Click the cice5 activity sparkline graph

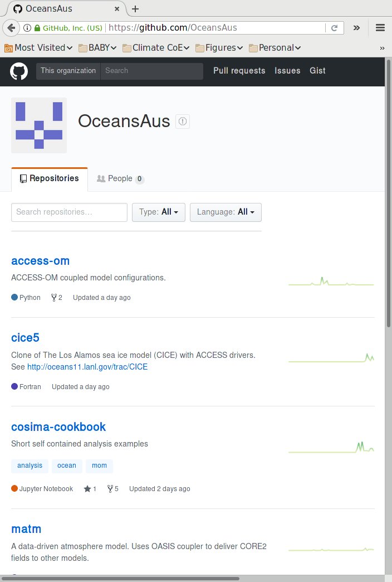click(x=331, y=357)
